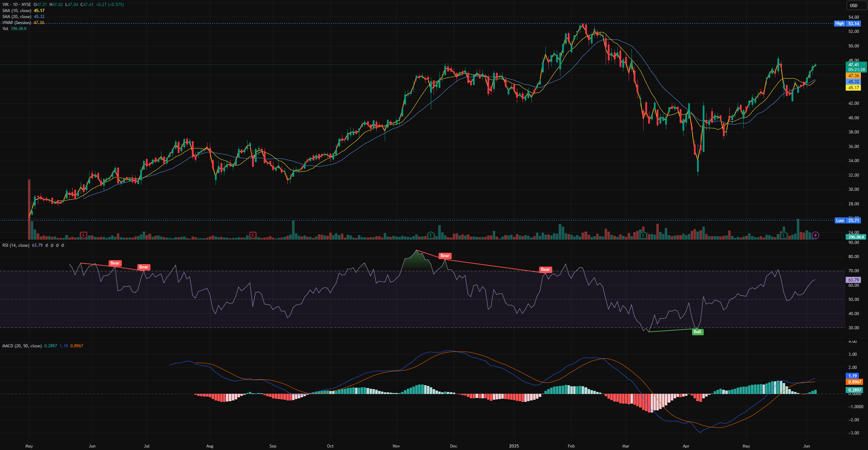Select the MACD (20, 50, close) pane legend
868x450 pixels.
[x=22, y=346]
